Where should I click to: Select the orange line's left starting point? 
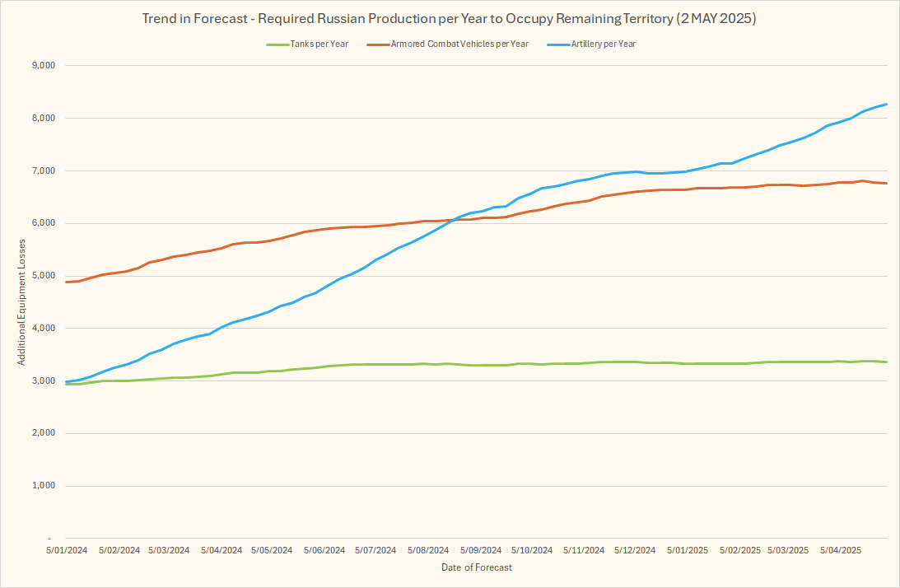click(68, 282)
